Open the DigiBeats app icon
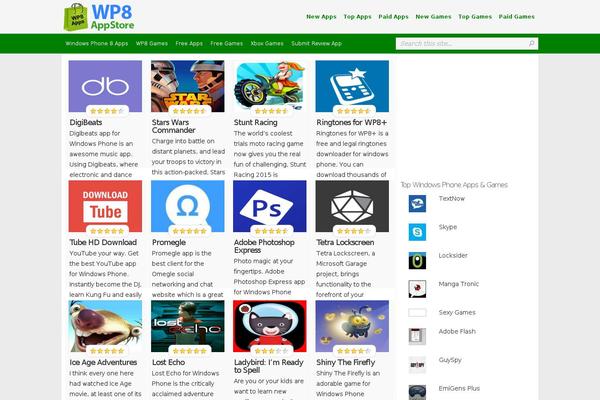Viewport: 600px width, 400px height. [105, 86]
